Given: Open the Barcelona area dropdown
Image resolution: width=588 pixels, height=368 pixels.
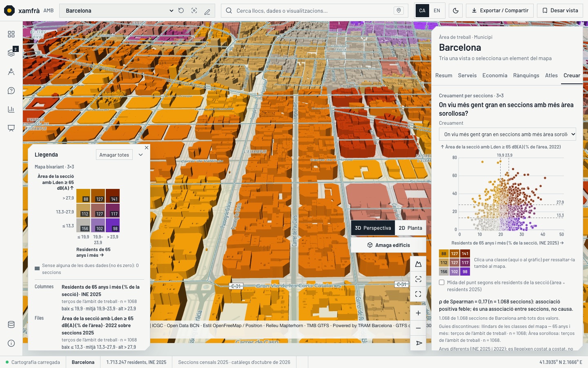Looking at the screenshot, I should (x=119, y=11).
